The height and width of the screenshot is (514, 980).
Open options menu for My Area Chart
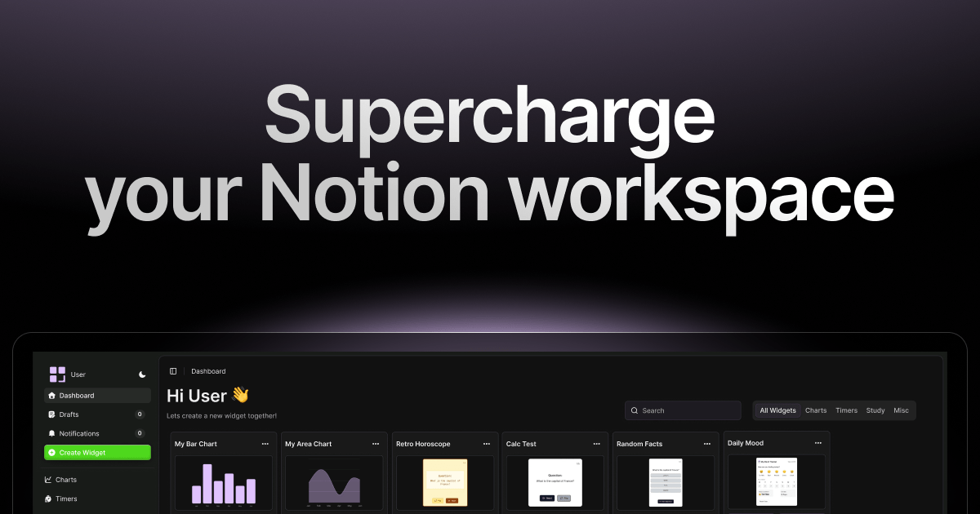click(376, 444)
